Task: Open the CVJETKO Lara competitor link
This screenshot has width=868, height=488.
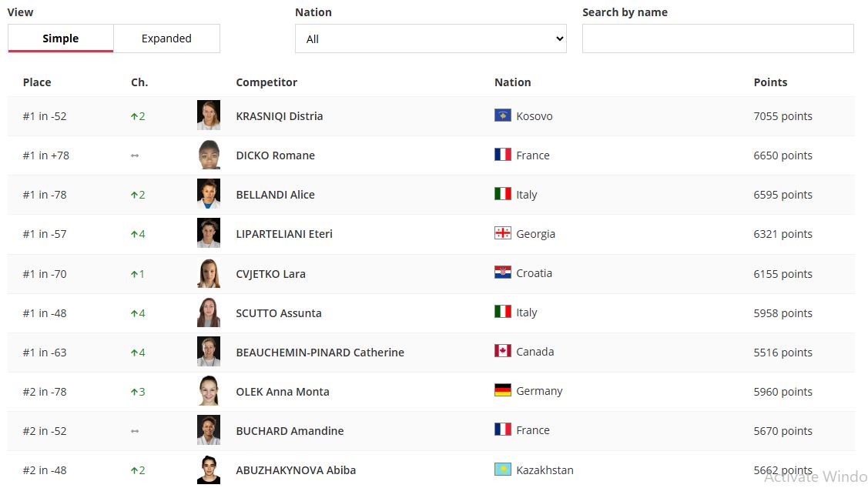Action: coord(270,274)
